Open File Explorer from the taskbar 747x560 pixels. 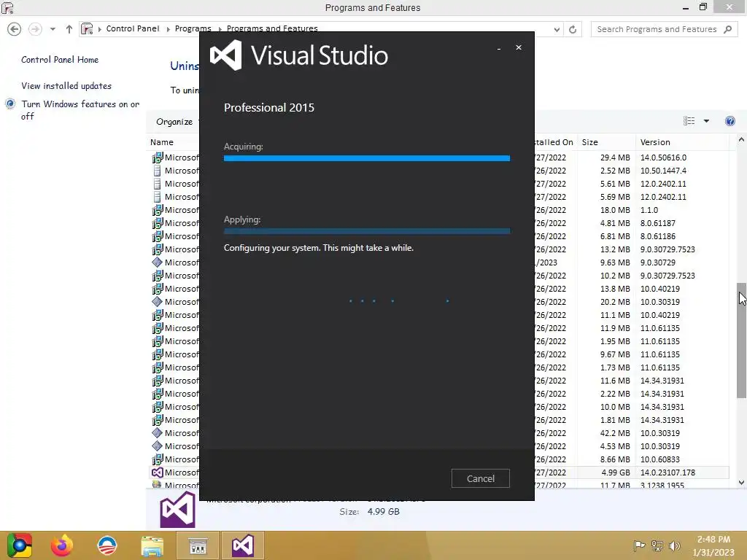click(x=152, y=546)
